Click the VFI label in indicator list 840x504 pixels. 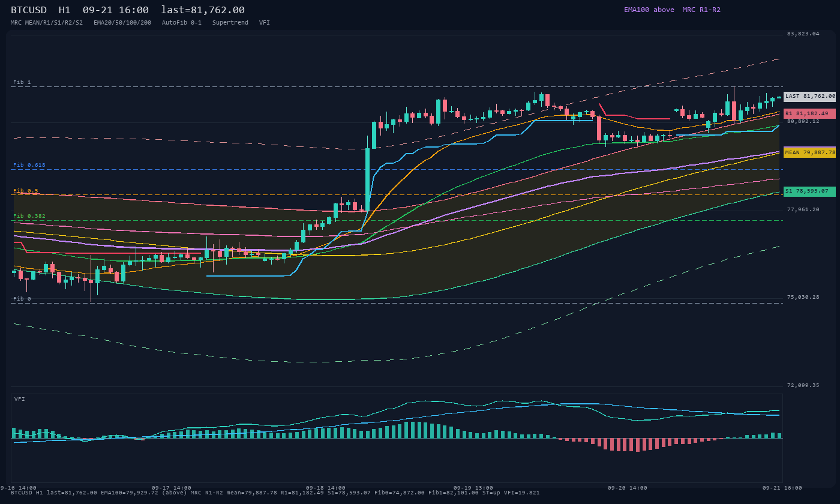point(265,23)
